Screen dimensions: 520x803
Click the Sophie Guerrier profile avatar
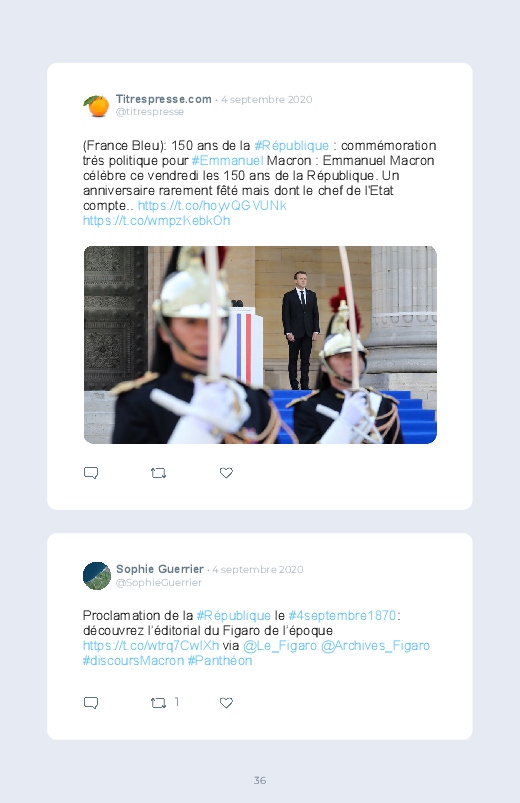(97, 576)
